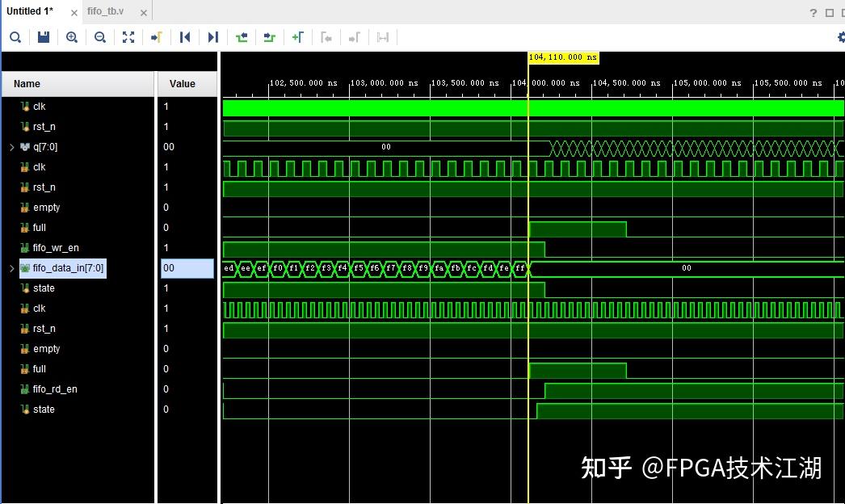845x504 pixels.
Task: Go to previous transition
Action: pos(241,37)
